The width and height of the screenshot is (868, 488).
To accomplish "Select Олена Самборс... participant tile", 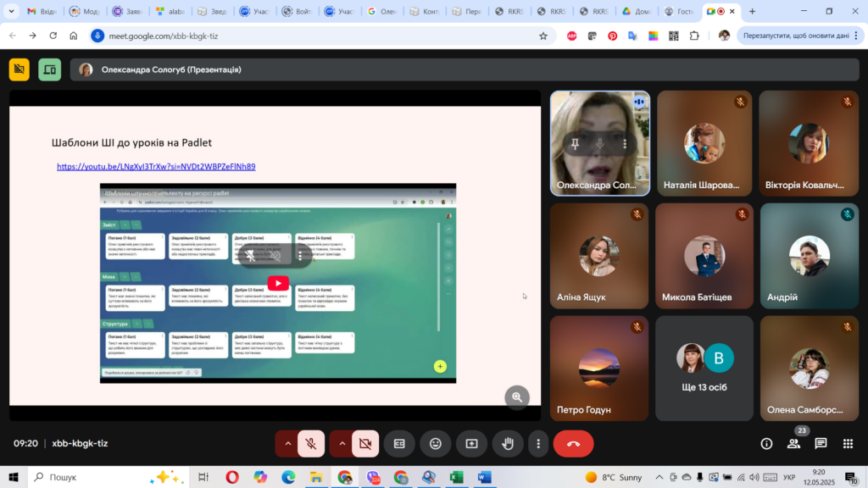I will point(810,369).
